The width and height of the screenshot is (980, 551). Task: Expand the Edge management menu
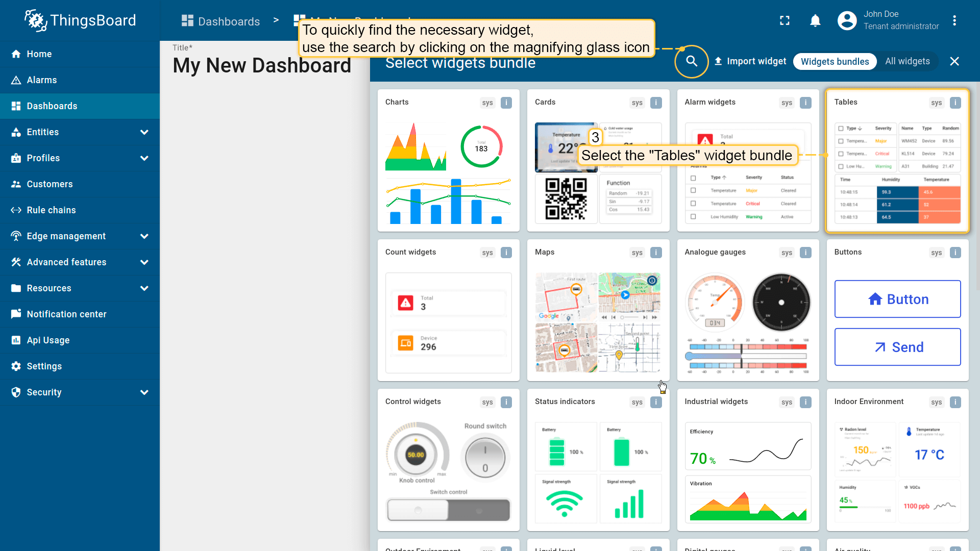80,236
